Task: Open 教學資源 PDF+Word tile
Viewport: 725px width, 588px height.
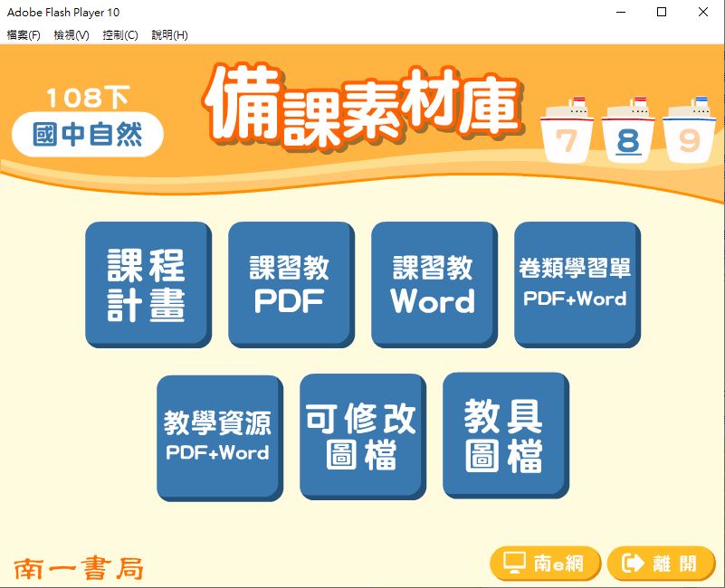Action: pos(219,437)
